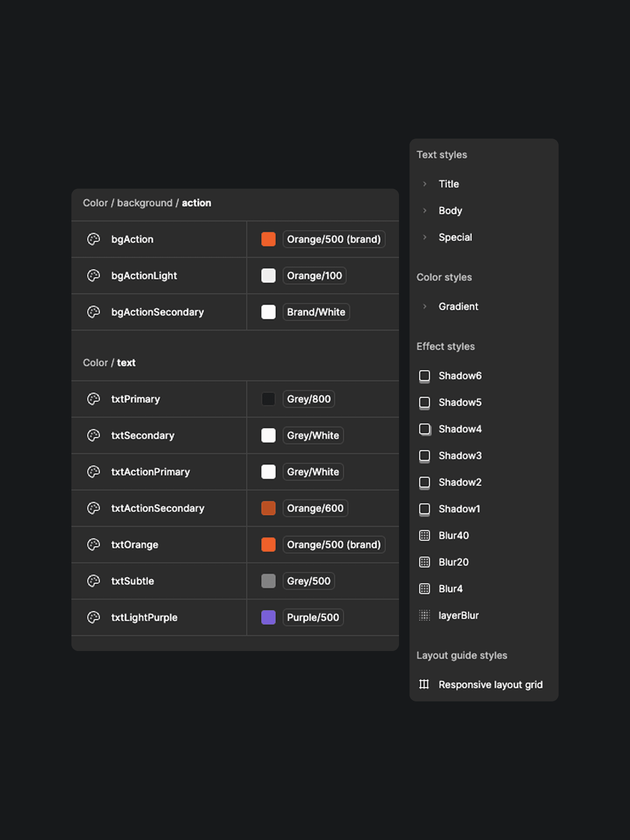Click the Orange/500 (brand) chip for txtOrange
Screen dimensions: 630x840
click(x=334, y=545)
